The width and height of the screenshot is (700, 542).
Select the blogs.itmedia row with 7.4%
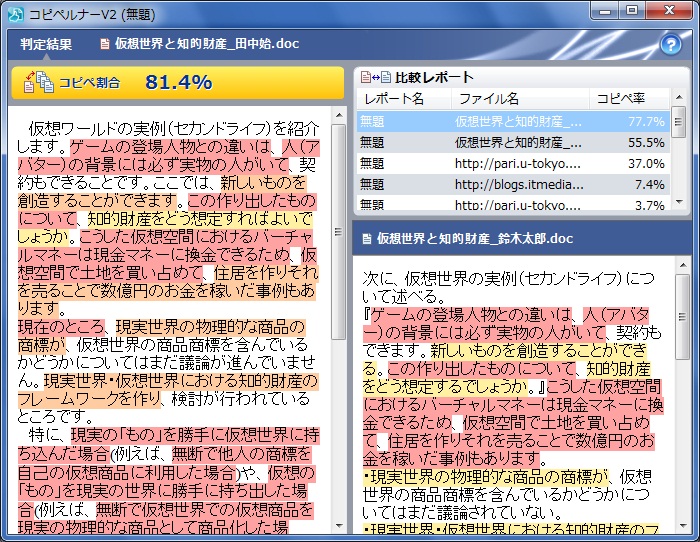(x=513, y=184)
